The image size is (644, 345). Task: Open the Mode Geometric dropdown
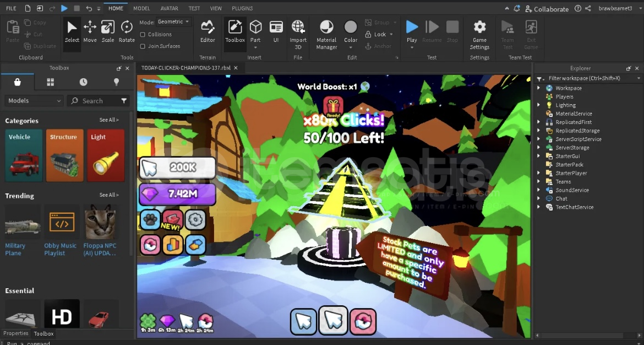[173, 22]
